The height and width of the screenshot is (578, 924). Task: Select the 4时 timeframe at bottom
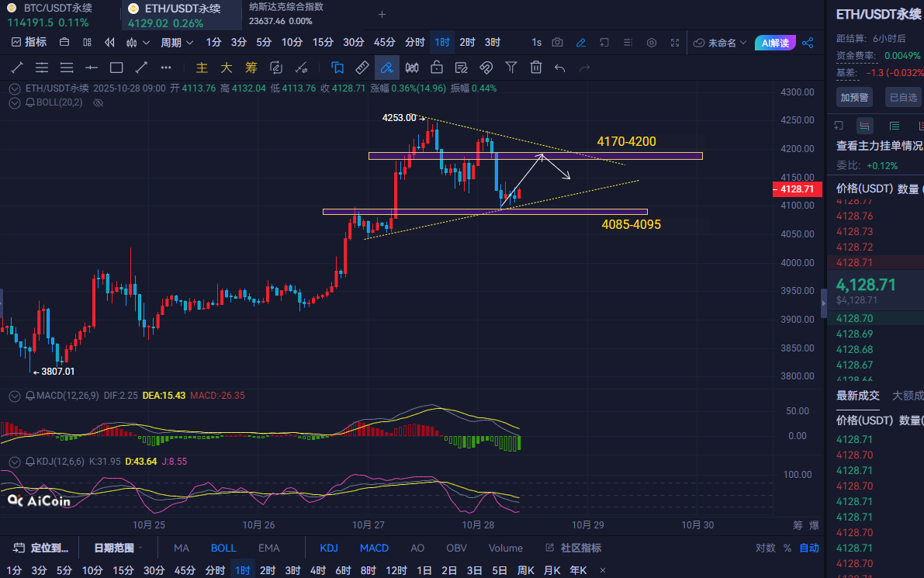(318, 570)
